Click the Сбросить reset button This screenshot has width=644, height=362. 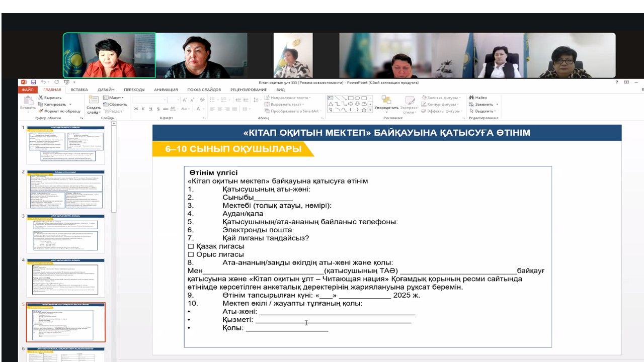coord(115,104)
